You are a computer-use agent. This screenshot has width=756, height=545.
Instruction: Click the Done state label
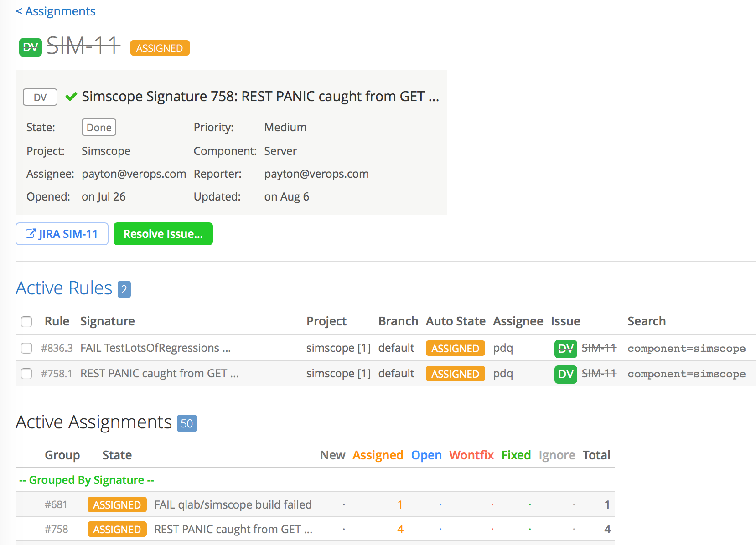[99, 128]
